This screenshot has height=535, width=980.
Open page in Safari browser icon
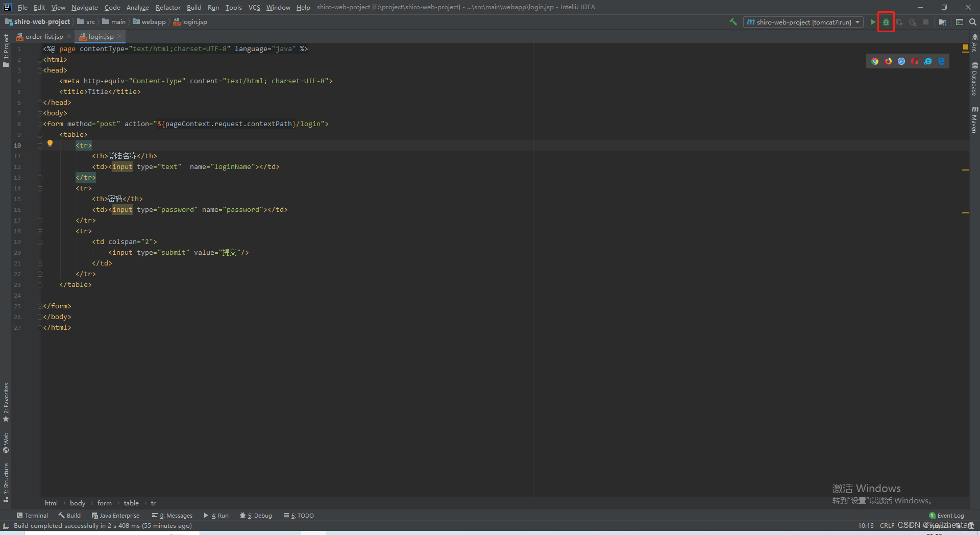(901, 61)
